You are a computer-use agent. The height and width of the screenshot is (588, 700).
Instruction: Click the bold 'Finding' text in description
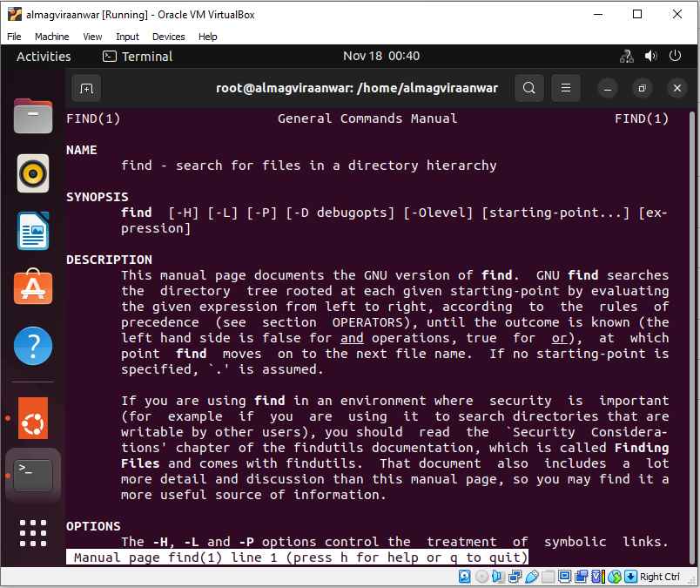point(641,448)
